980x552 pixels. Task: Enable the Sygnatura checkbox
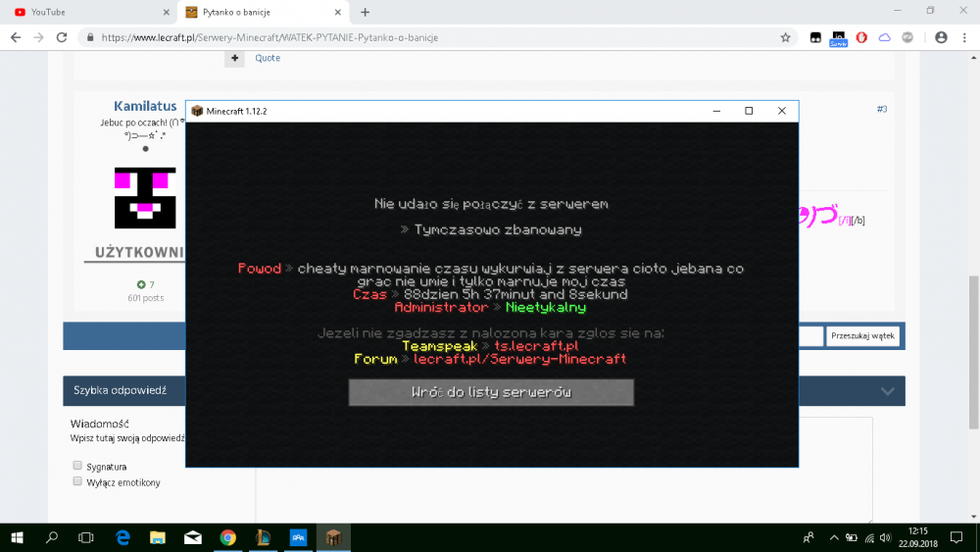point(77,465)
